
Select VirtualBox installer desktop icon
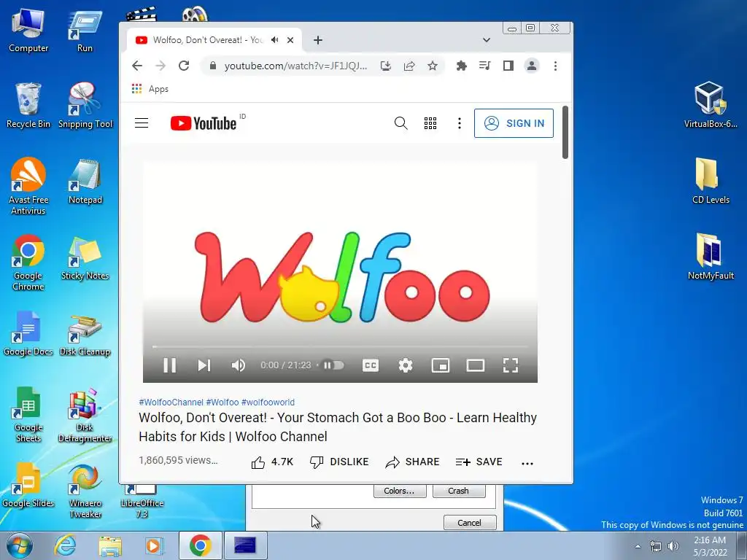711,105
